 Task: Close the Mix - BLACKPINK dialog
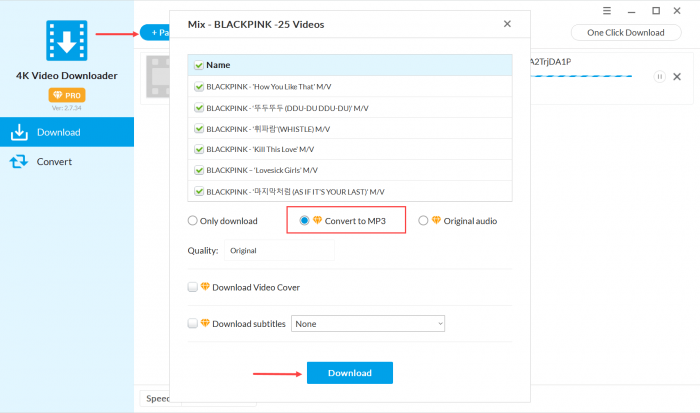(x=507, y=24)
